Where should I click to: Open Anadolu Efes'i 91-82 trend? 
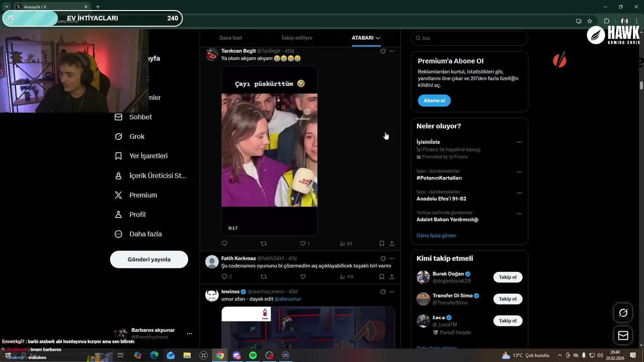pos(441,199)
